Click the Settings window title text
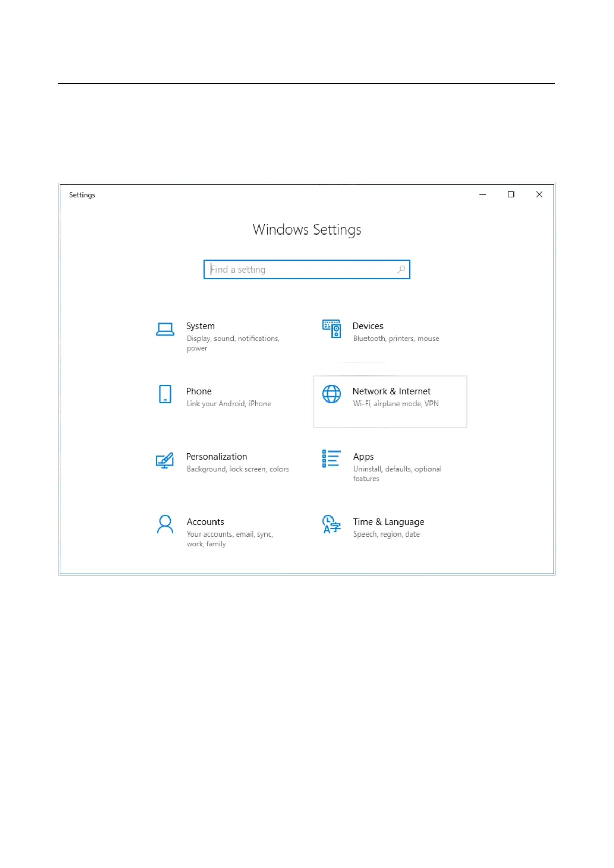This screenshot has width=614, height=868. point(82,195)
